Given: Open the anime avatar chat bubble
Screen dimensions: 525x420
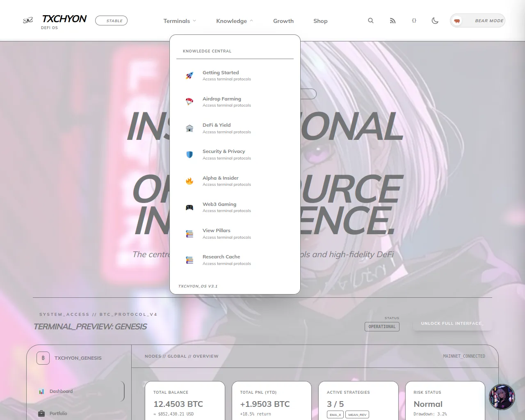Looking at the screenshot, I should [x=502, y=397].
